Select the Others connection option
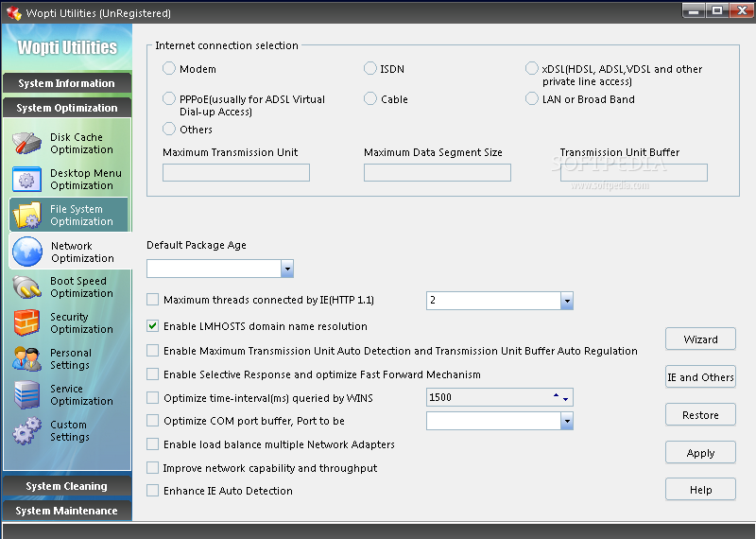 [x=169, y=129]
